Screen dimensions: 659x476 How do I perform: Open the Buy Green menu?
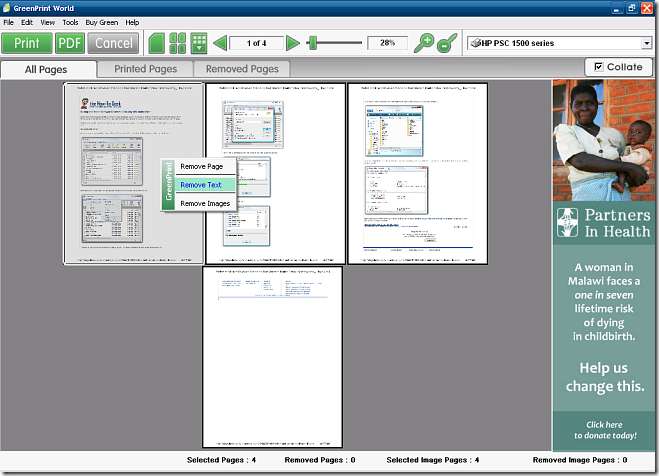pos(101,22)
